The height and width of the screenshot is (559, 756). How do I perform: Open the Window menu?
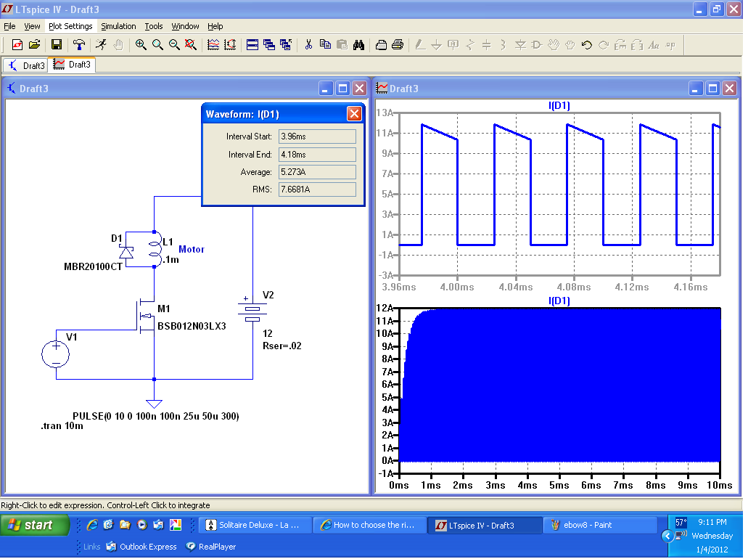pyautogui.click(x=185, y=26)
